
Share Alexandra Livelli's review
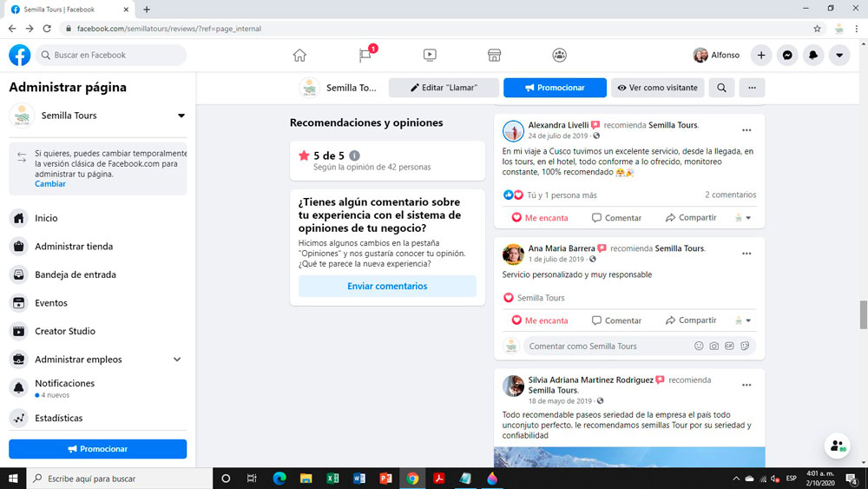click(691, 218)
